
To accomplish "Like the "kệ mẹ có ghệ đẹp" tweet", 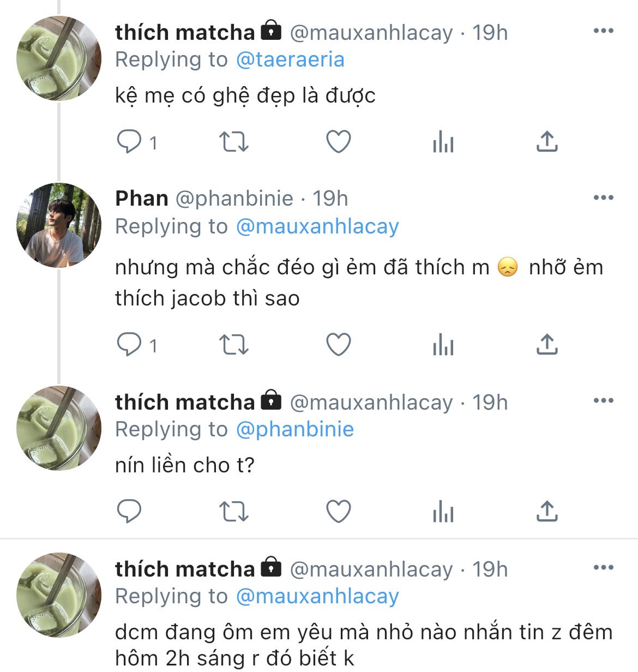I will pyautogui.click(x=338, y=142).
